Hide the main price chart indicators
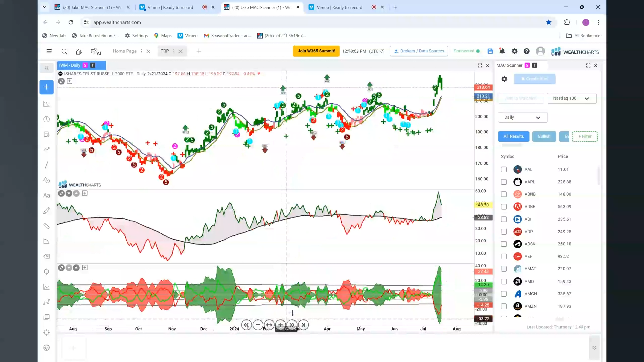The image size is (644, 362). click(61, 81)
